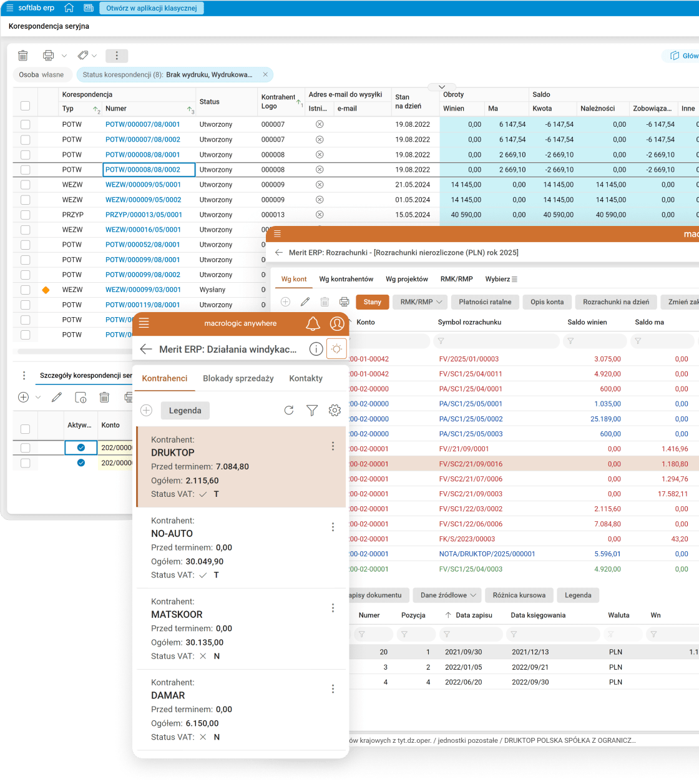Click Otwórz w aplikacji klasycznej button
The height and width of the screenshot is (784, 699).
pos(151,8)
